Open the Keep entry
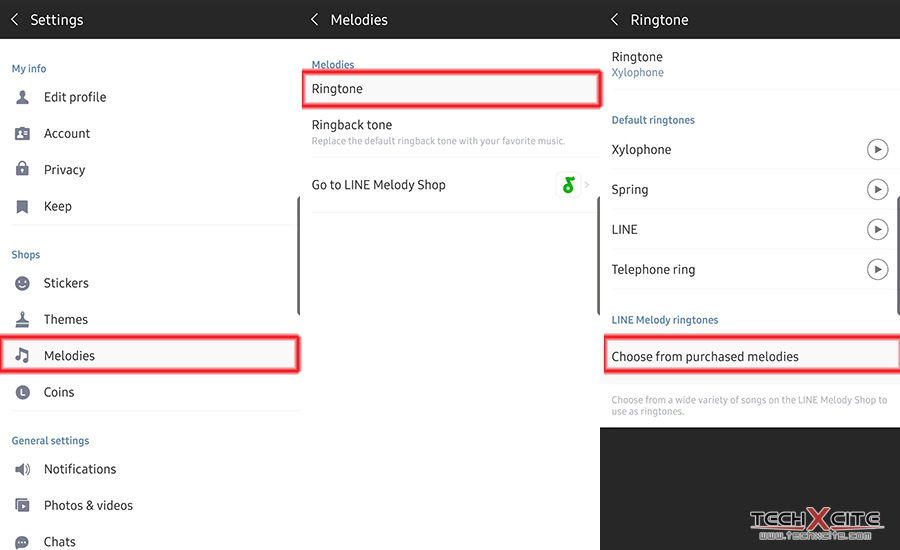Screen dimensions: 900x550 (150, 207)
